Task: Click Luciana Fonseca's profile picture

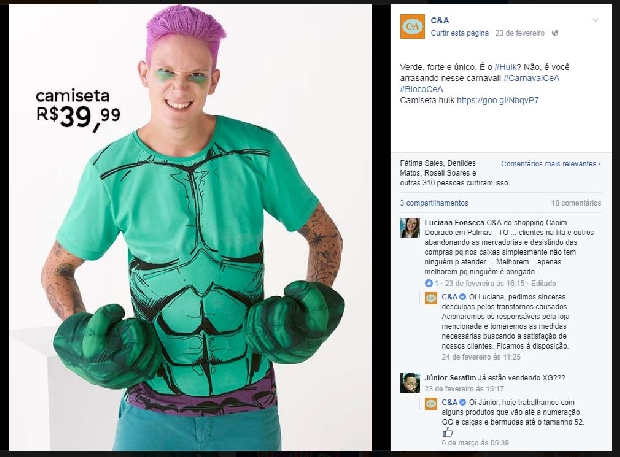Action: 410,228
